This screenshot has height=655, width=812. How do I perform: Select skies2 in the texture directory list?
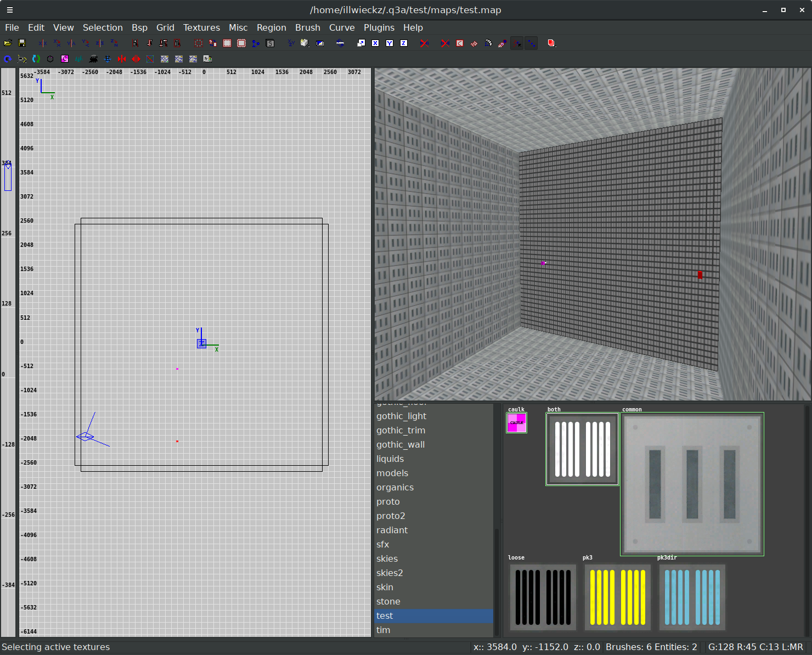point(390,573)
